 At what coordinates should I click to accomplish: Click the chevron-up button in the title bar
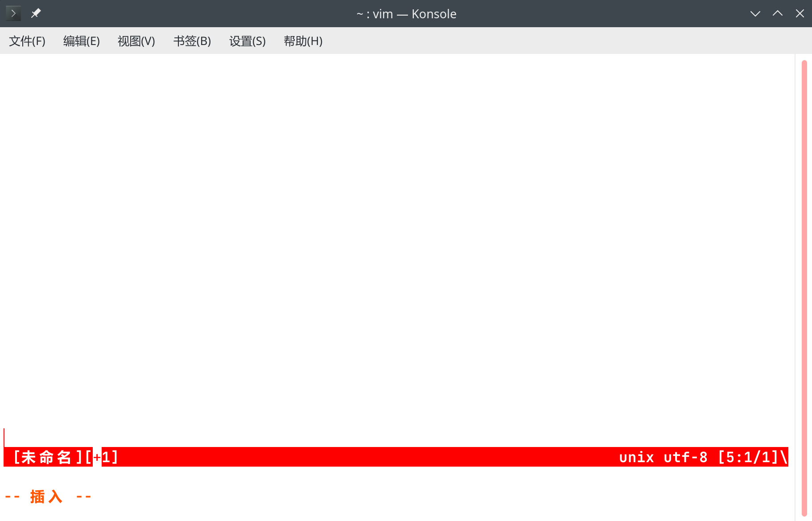click(778, 13)
